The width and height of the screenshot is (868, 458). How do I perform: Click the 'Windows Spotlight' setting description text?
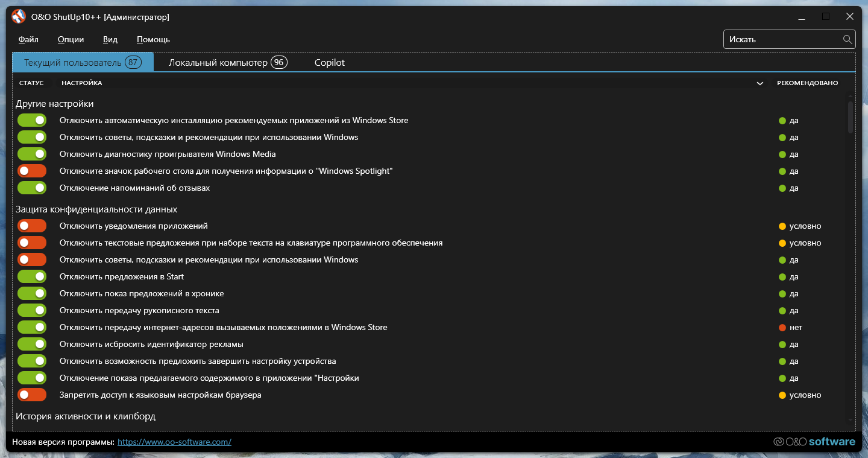[x=226, y=171]
